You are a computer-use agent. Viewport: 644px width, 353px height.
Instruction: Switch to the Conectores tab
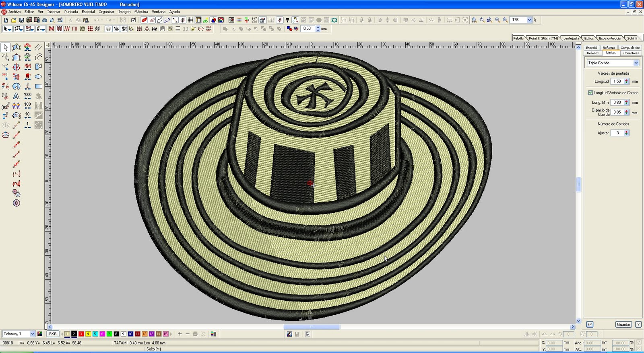tap(631, 53)
